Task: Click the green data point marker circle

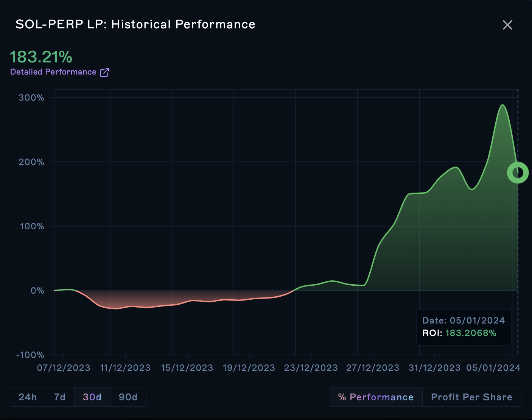Action: (518, 173)
